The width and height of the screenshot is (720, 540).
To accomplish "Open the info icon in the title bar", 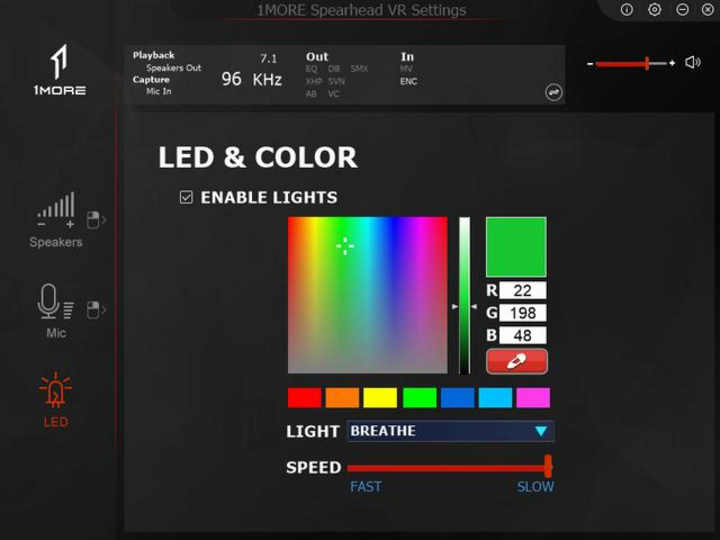I will click(x=627, y=10).
